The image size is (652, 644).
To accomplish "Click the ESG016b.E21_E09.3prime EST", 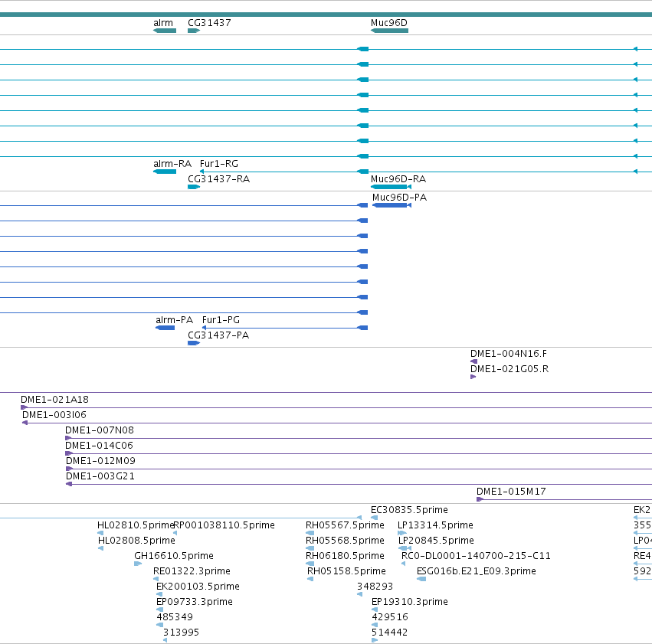I will tap(421, 579).
